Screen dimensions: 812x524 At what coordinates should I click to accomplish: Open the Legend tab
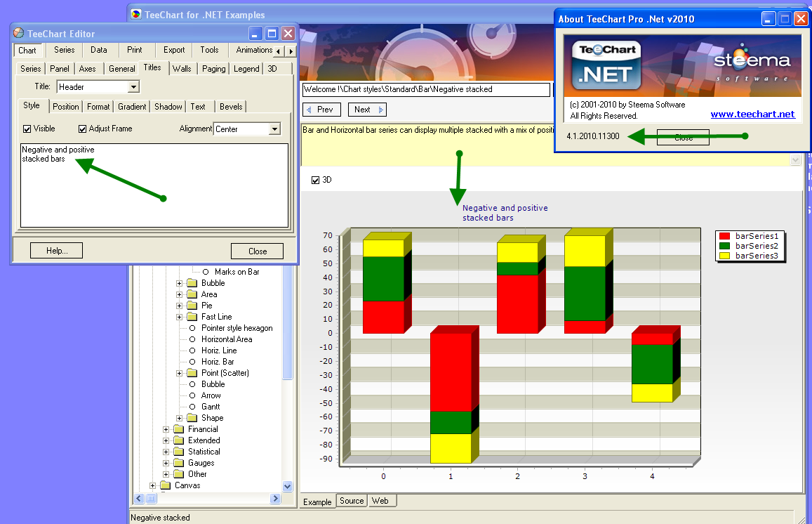tap(246, 69)
